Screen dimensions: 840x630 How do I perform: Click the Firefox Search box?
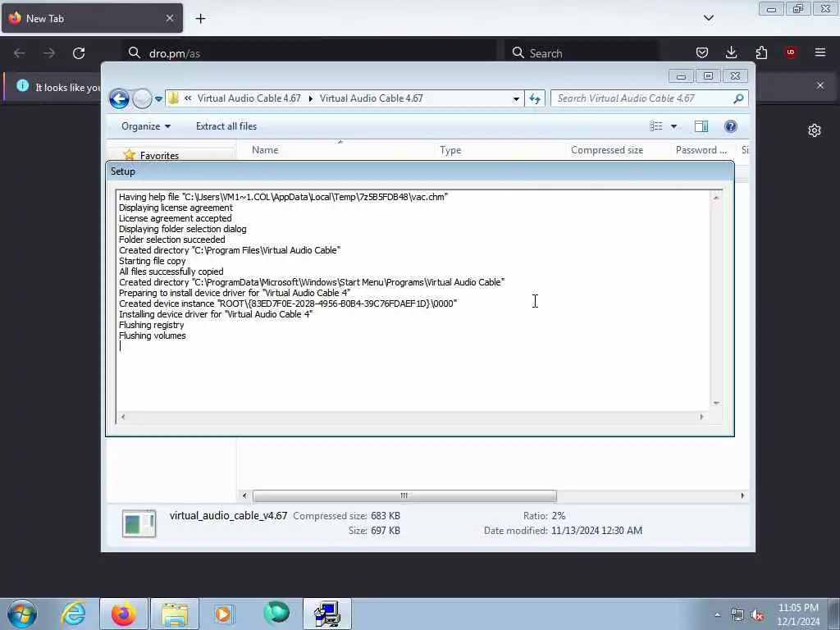tap(582, 53)
